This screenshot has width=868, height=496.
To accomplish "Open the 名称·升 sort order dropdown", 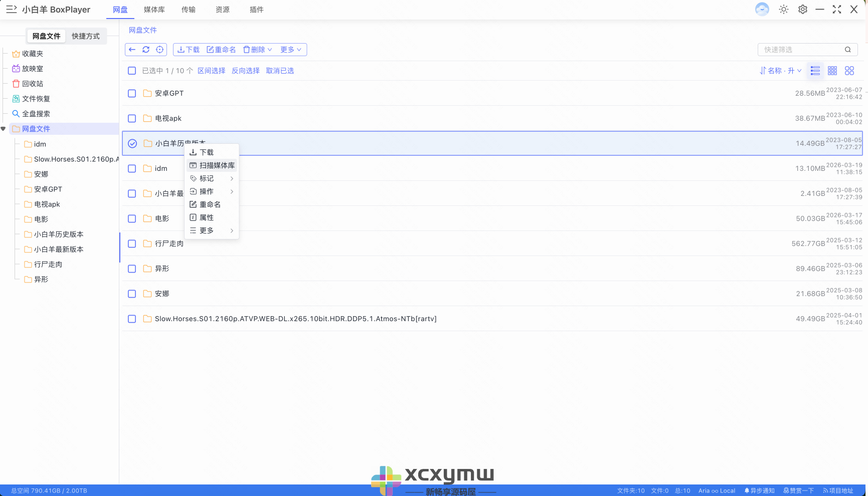I will (x=780, y=71).
